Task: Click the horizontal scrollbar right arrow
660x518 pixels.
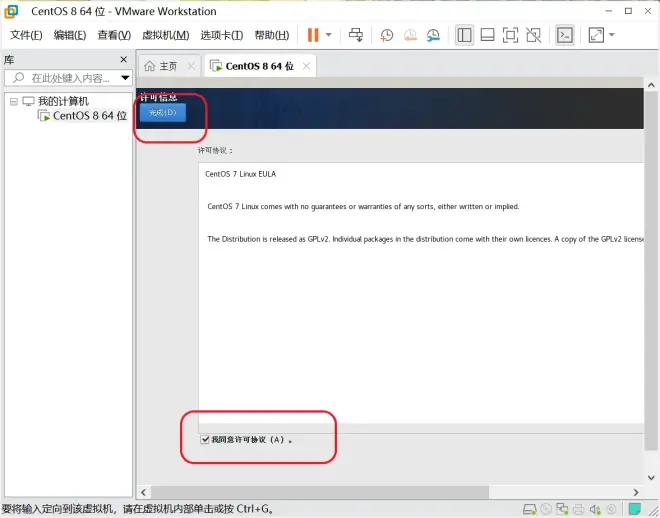Action: point(636,492)
